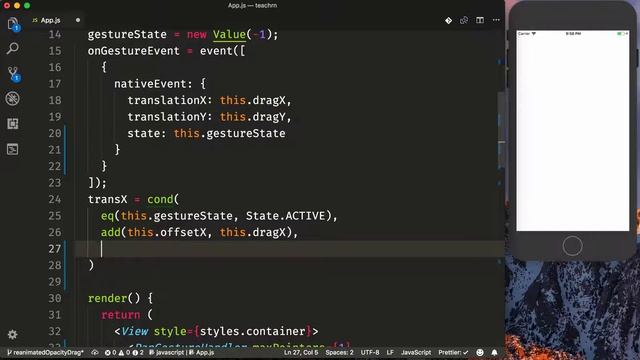
Task: Click State.ACTIVE on line 25
Action: [285, 216]
